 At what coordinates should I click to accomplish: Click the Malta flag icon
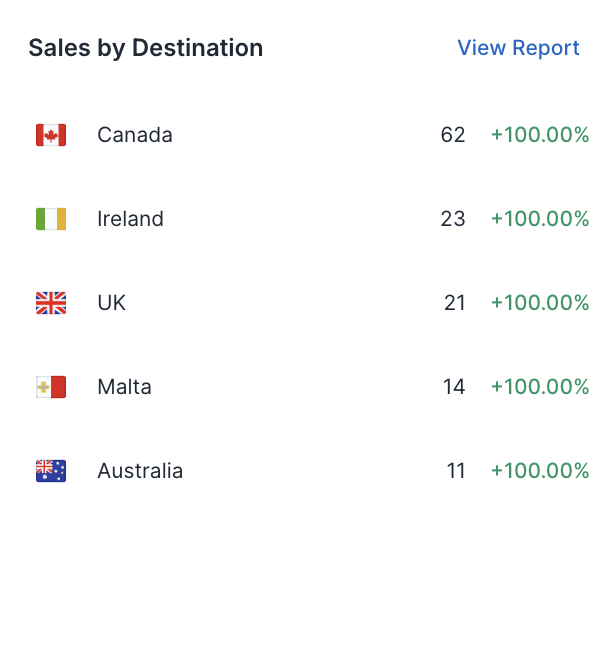51,387
